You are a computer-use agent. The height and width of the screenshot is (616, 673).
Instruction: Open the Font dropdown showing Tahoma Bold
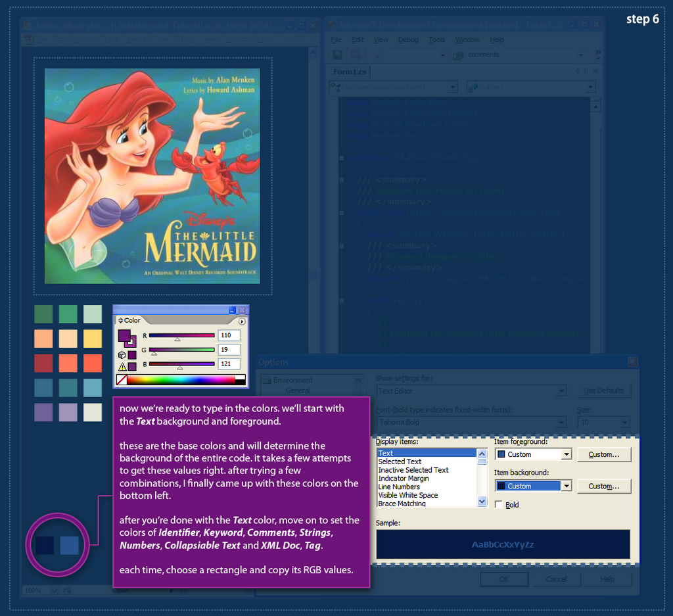[561, 423]
